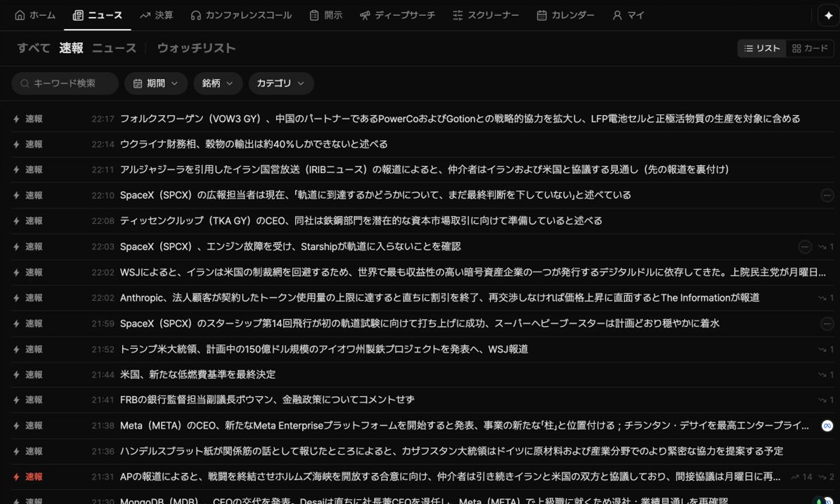Click the red lightning icon on the 21:31 row
Image resolution: width=840 pixels, height=504 pixels.
(x=16, y=477)
